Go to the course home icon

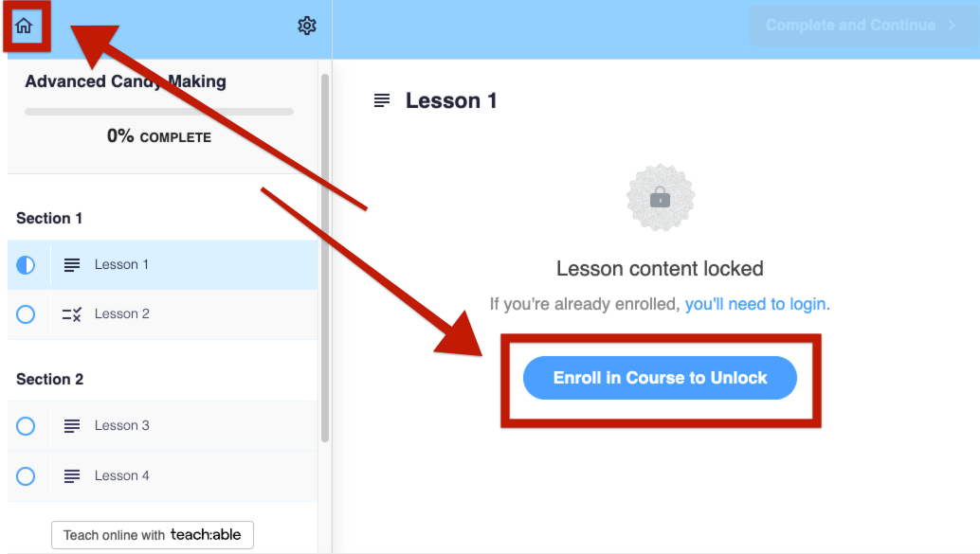coord(24,26)
